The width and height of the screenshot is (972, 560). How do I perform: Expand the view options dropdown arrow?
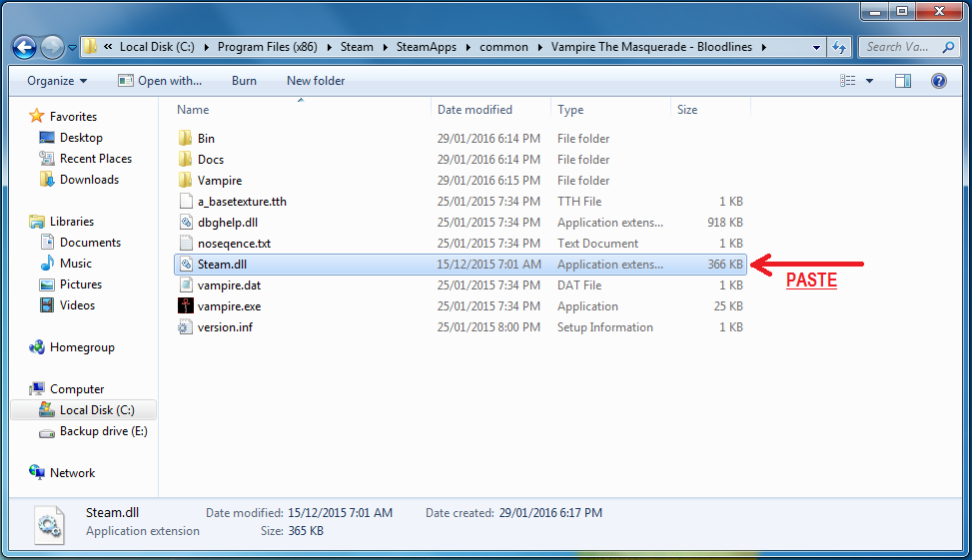(869, 81)
